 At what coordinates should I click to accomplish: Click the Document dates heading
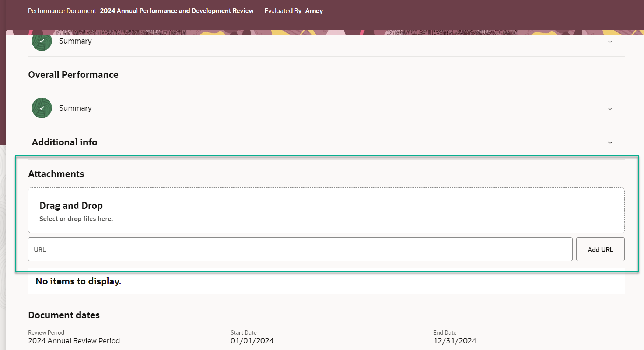[64, 315]
